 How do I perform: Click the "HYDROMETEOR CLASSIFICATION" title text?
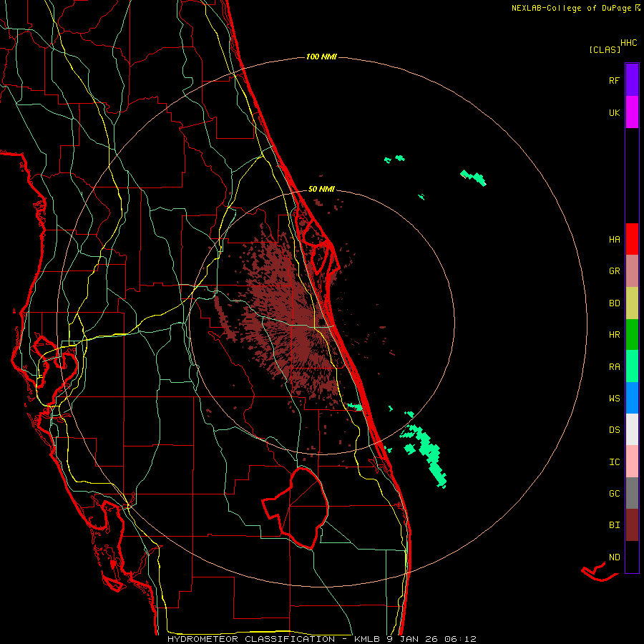tap(251, 639)
